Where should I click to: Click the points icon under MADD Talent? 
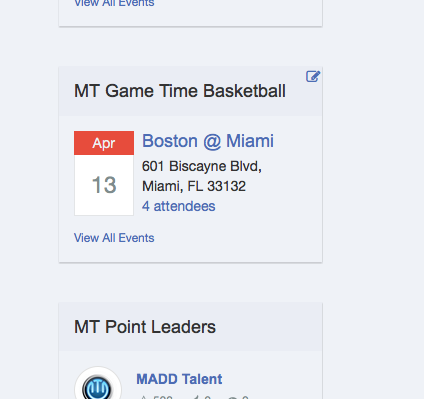coord(143,397)
